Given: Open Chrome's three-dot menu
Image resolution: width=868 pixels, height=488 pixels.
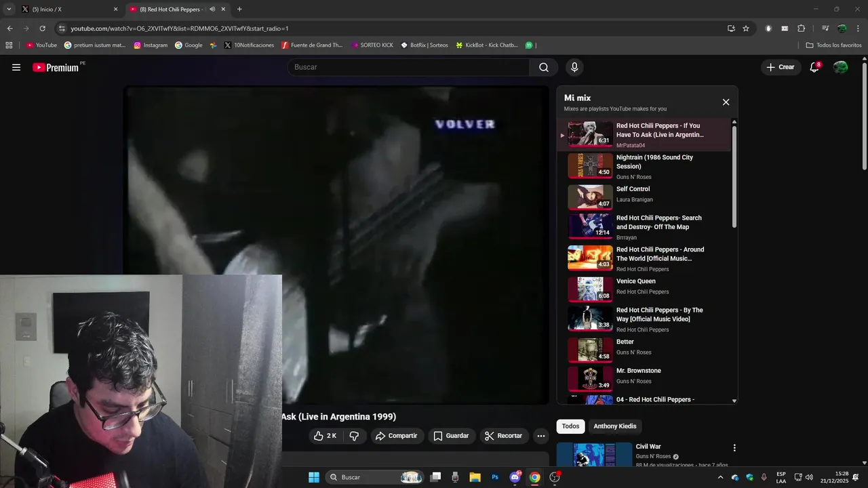Looking at the screenshot, I should click(x=858, y=28).
